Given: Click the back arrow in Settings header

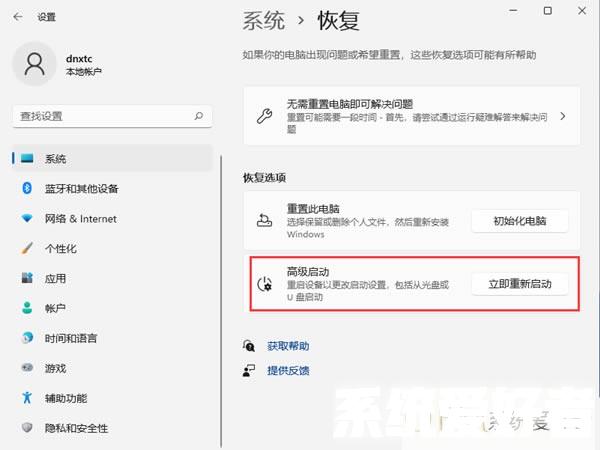Looking at the screenshot, I should click(x=18, y=17).
